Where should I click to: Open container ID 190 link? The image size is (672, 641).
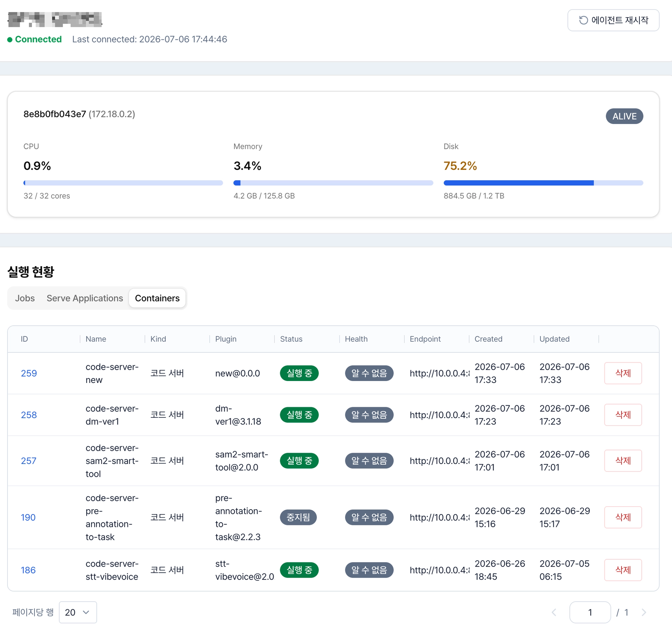tap(28, 517)
